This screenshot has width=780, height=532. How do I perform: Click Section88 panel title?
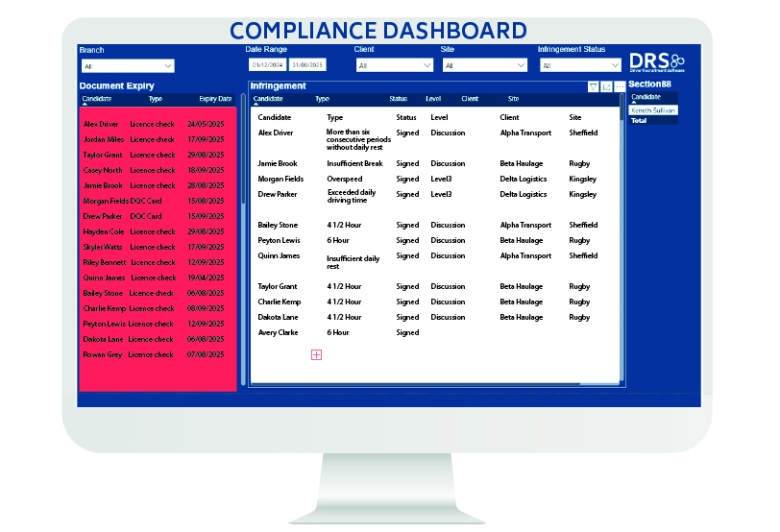649,85
